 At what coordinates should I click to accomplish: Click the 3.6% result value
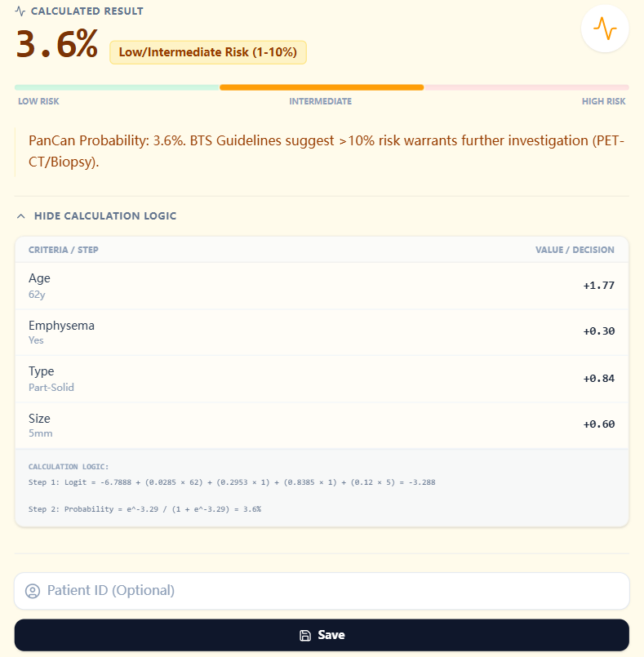coord(57,45)
